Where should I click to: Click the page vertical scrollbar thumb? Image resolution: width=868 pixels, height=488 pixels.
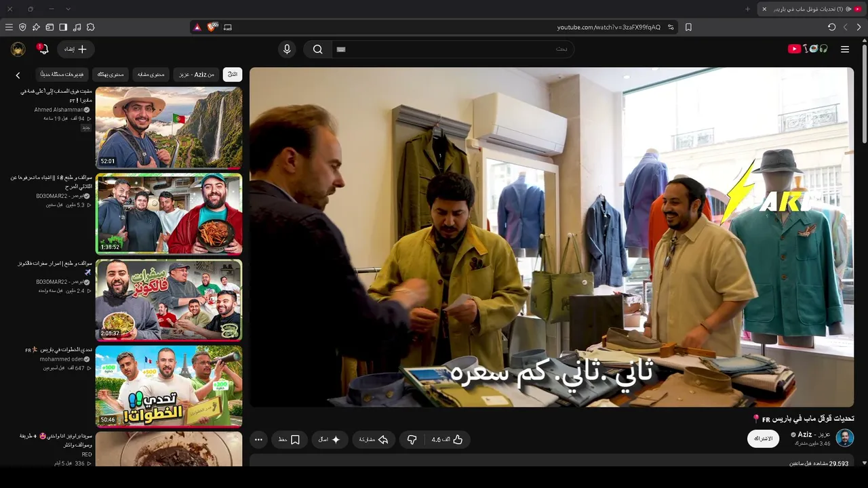[x=864, y=93]
